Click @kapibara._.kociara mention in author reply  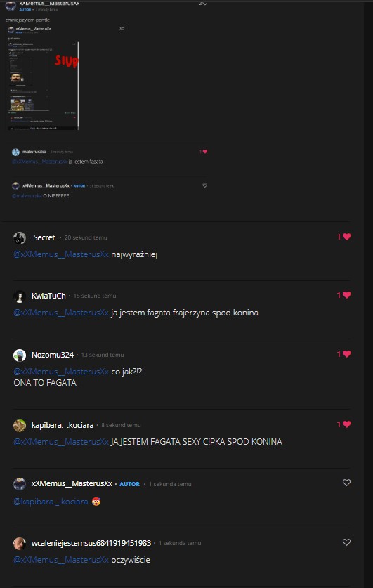point(51,502)
